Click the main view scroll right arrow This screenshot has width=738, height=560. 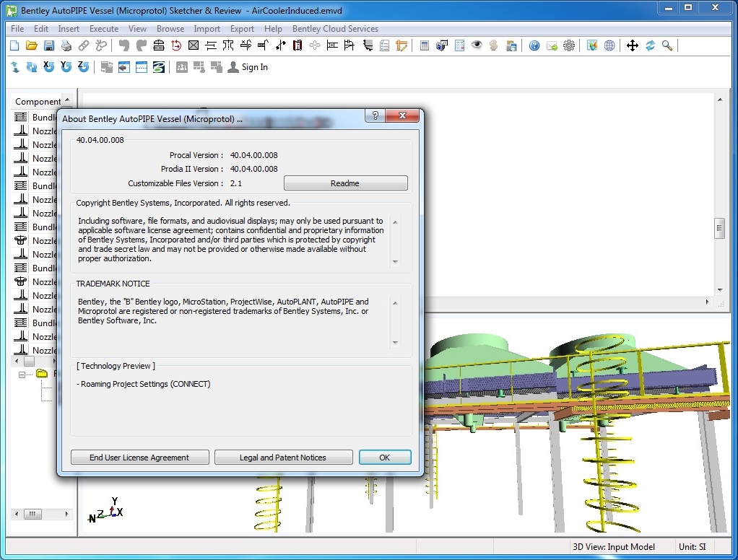(708, 302)
